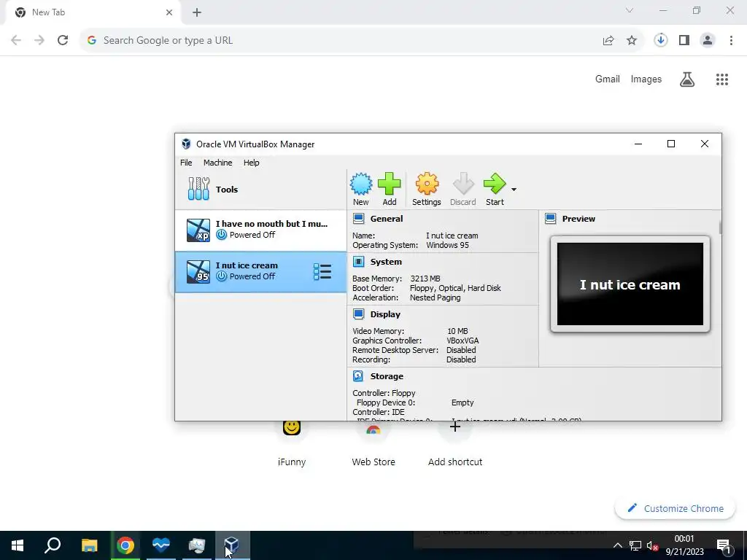Open the Start button dropdown arrow
The height and width of the screenshot is (560, 747).
coord(514,190)
